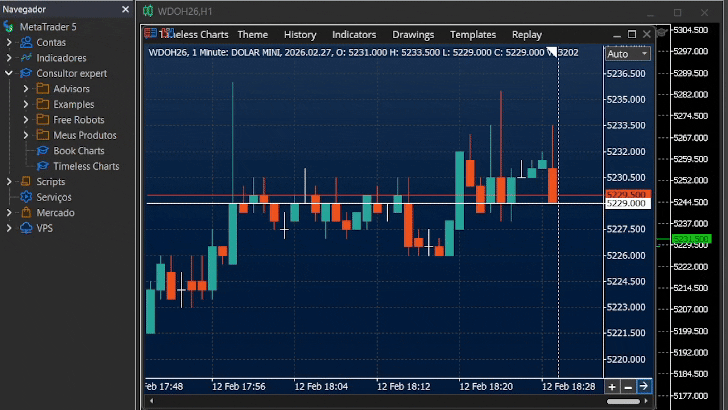Select the Advisors folder label

(x=71, y=89)
